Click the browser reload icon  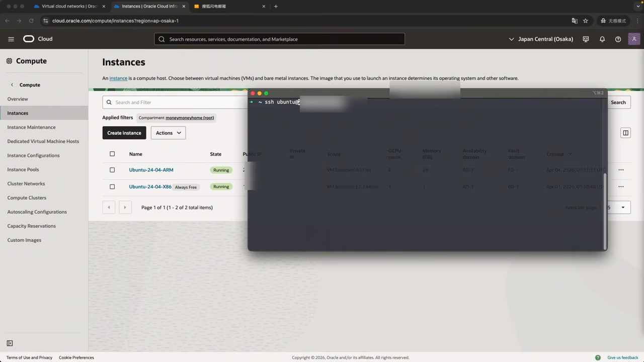pos(31,21)
